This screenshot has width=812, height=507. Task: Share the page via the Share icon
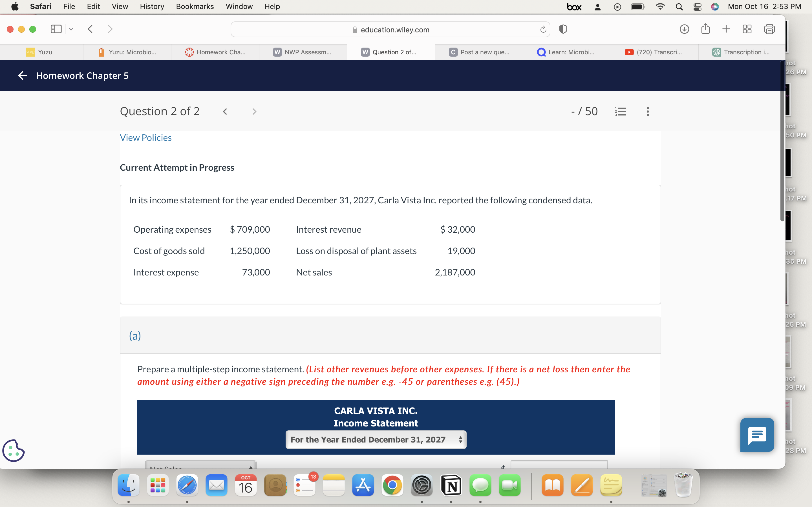click(705, 29)
